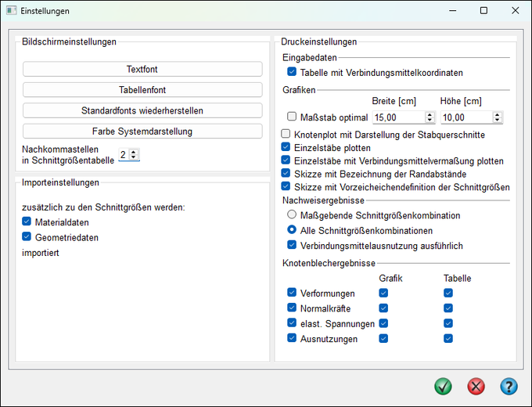The height and width of the screenshot is (407, 532).
Task: Click into the Breite [cm] input field
Action: (397, 117)
